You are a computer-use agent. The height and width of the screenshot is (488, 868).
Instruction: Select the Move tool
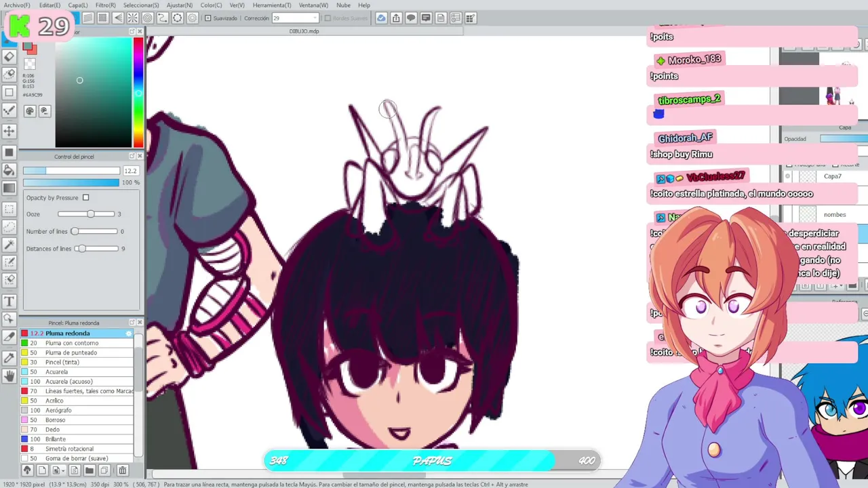coord(9,131)
